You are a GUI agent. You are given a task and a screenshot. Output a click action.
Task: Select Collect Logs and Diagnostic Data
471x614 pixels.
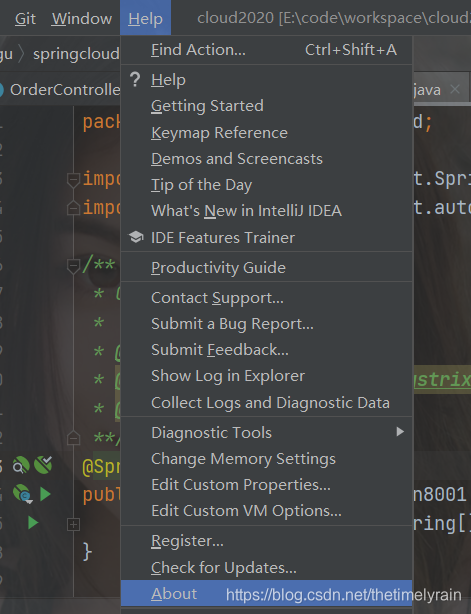pyautogui.click(x=266, y=403)
